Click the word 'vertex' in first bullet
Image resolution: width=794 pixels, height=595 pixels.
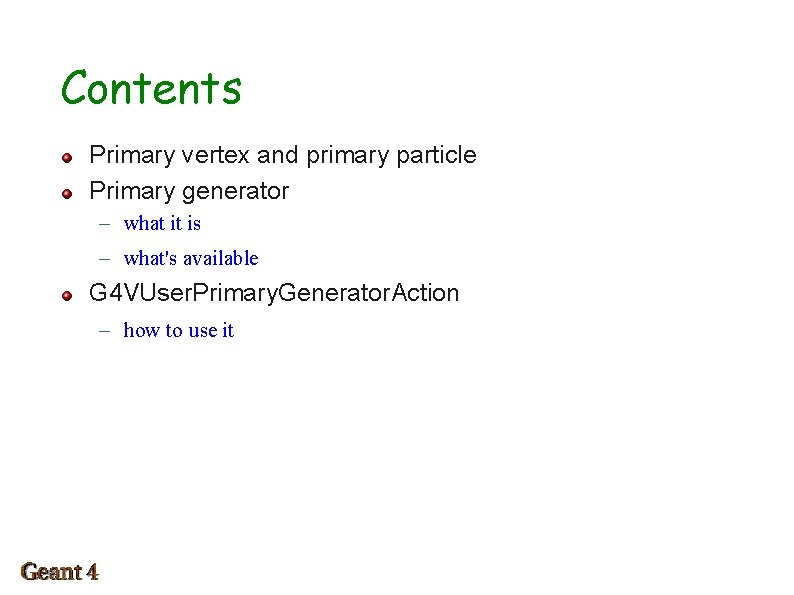[x=216, y=155]
